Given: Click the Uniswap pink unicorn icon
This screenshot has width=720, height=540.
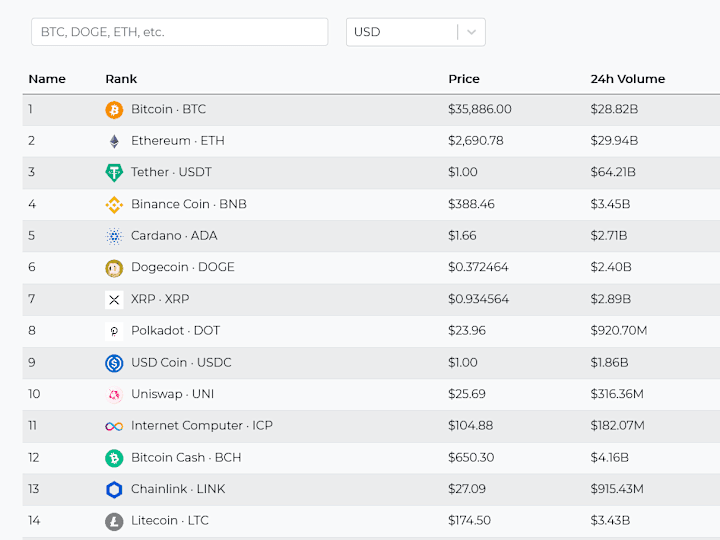Looking at the screenshot, I should pyautogui.click(x=114, y=395).
